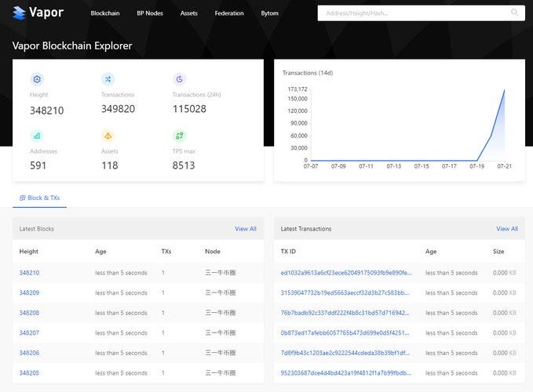Click the Transactions (14d) chart title
The image size is (533, 392).
[x=308, y=73]
